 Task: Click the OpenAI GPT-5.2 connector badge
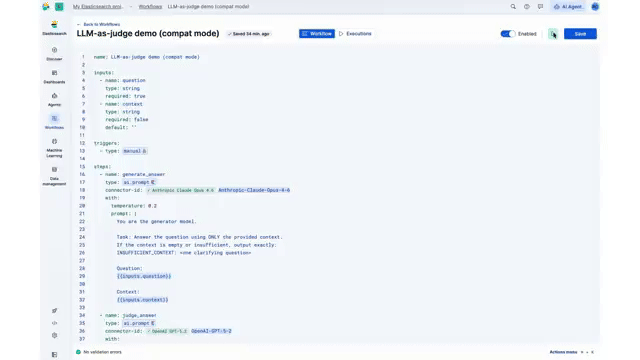coord(167,331)
